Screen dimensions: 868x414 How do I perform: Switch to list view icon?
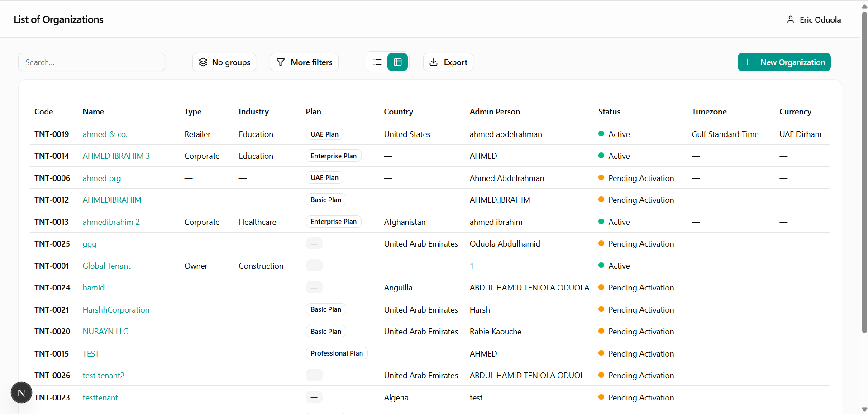(x=377, y=62)
